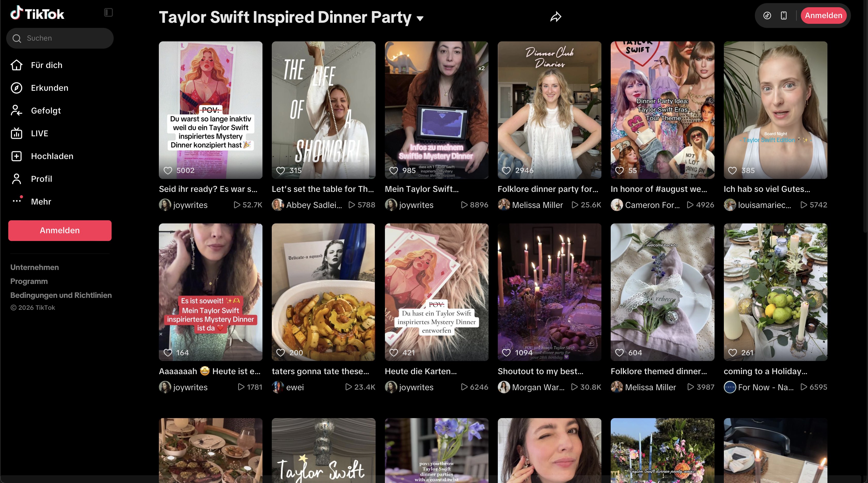Click For Now avatar icon

(x=730, y=387)
